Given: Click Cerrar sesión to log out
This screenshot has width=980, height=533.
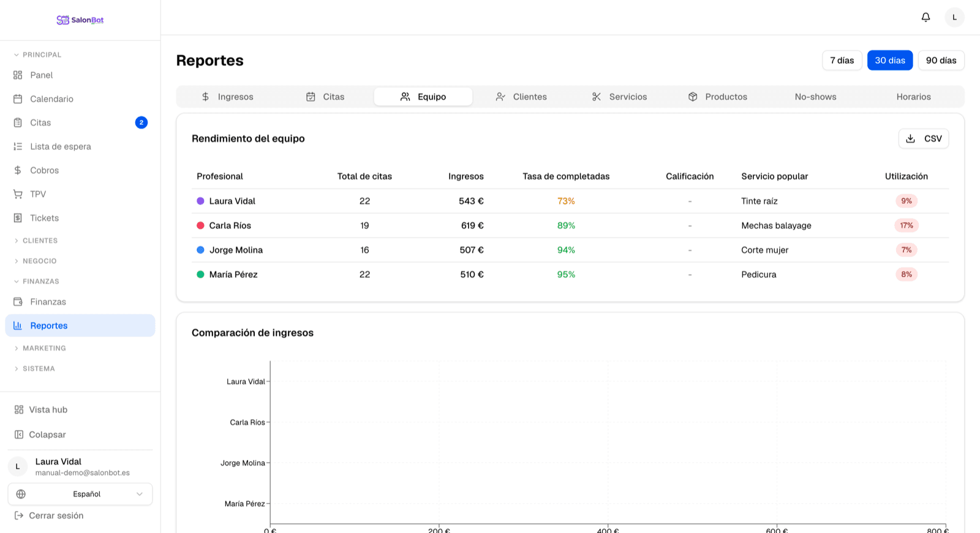Looking at the screenshot, I should [80, 516].
